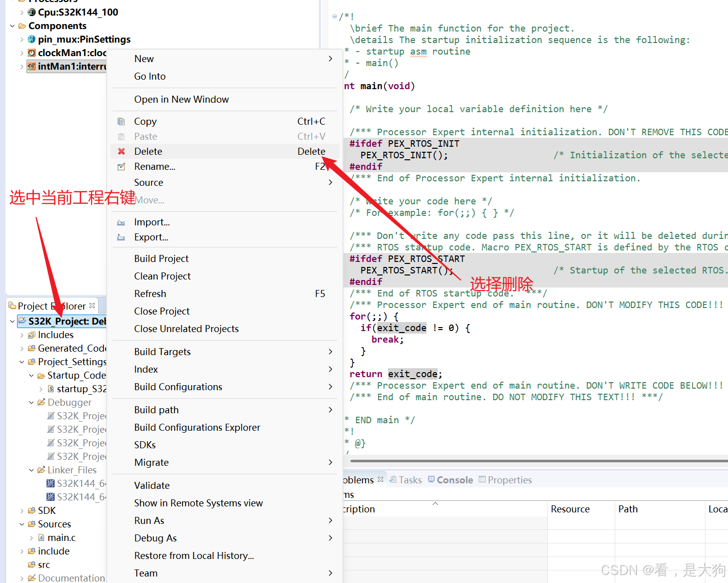
Task: Click the red Delete X icon
Action: [x=121, y=151]
